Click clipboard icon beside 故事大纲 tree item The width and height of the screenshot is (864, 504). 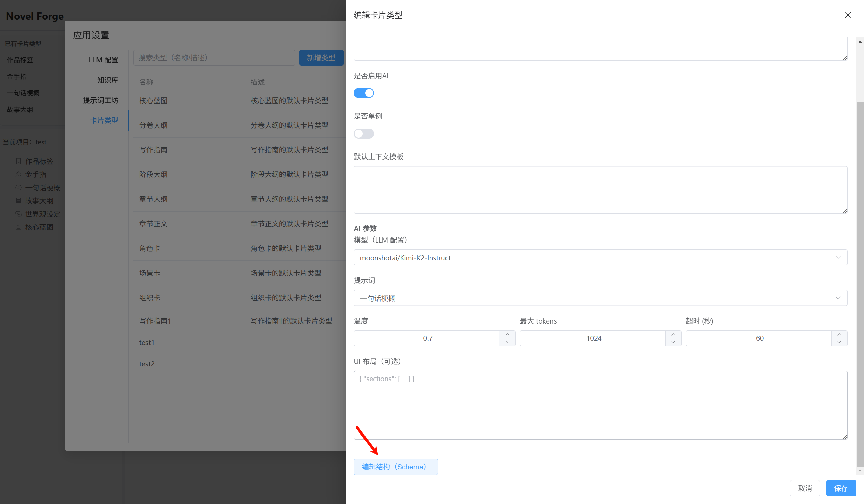click(x=19, y=201)
